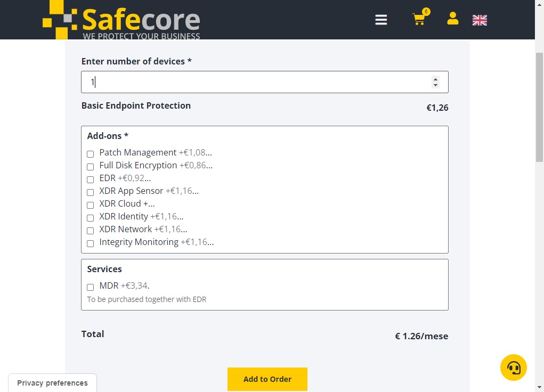
Task: Click the scrollbar down arrow
Action: tap(539, 387)
